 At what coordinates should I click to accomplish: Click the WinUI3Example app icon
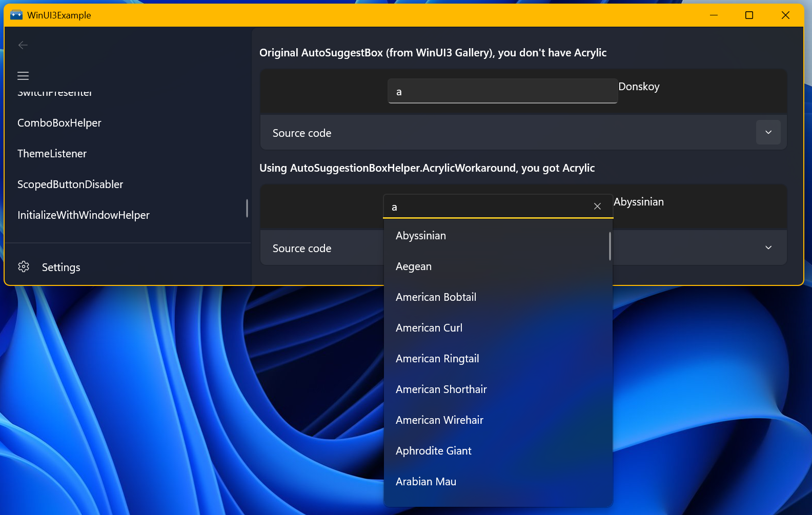coord(16,15)
